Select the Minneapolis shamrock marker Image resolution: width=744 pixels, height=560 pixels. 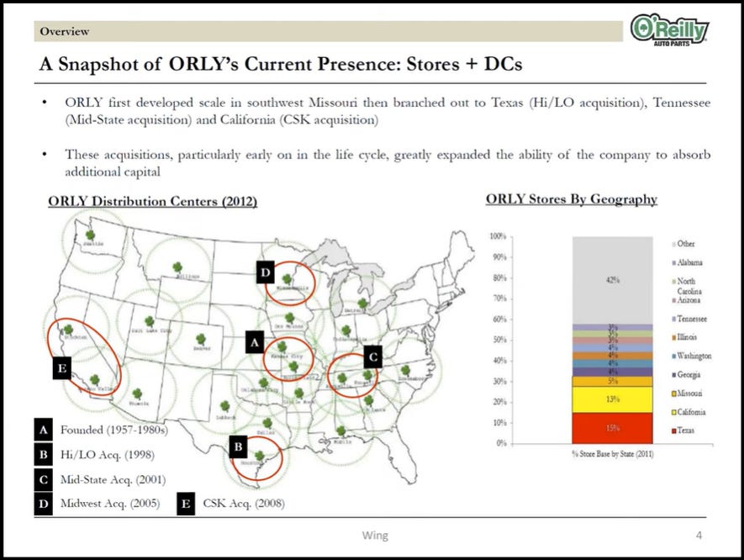coord(287,279)
